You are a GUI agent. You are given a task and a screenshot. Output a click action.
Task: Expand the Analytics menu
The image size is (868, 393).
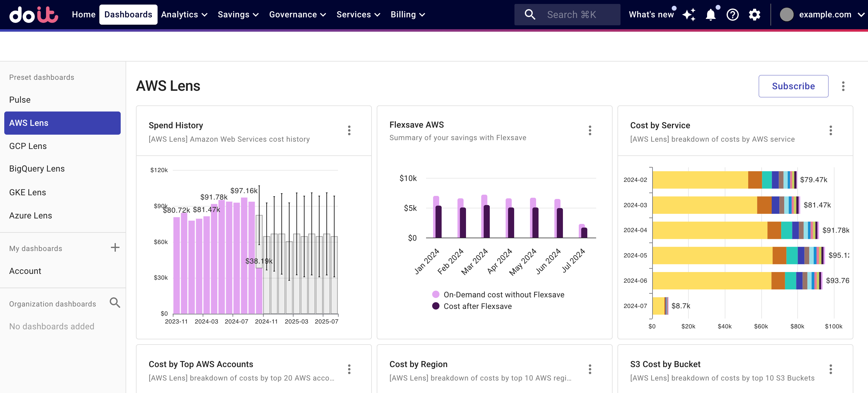[x=184, y=15]
